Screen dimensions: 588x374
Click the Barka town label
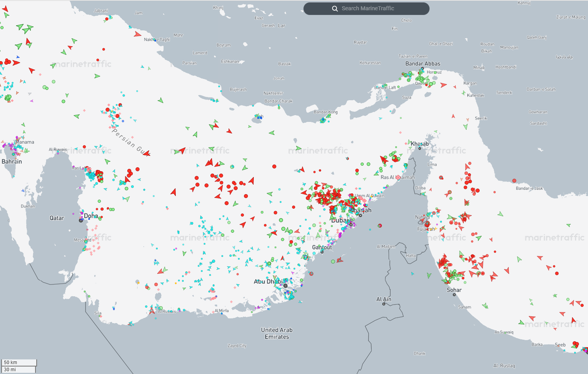pos(537,344)
